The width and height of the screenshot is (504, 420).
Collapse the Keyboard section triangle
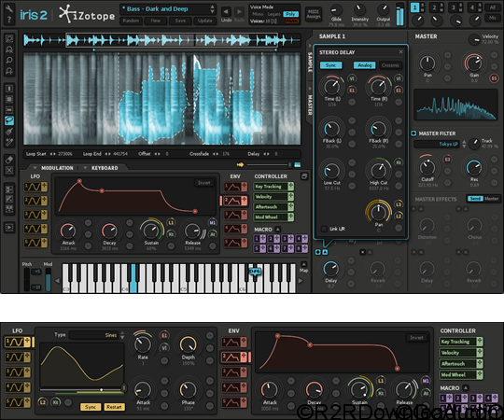click(x=85, y=168)
